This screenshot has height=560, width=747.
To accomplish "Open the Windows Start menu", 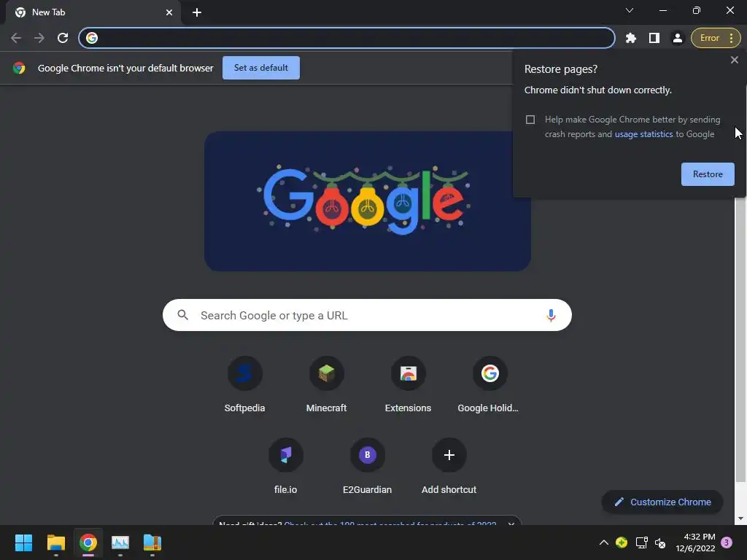I will 23,542.
